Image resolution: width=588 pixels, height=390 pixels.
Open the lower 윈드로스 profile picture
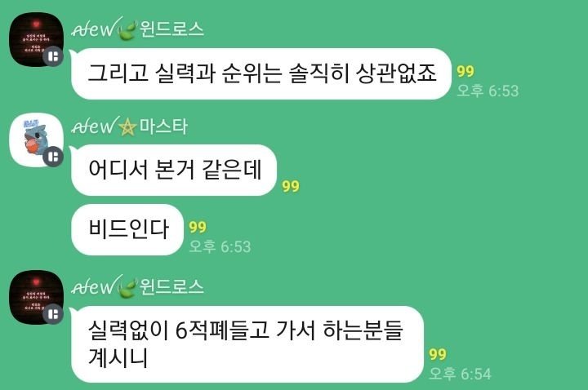coord(36,297)
